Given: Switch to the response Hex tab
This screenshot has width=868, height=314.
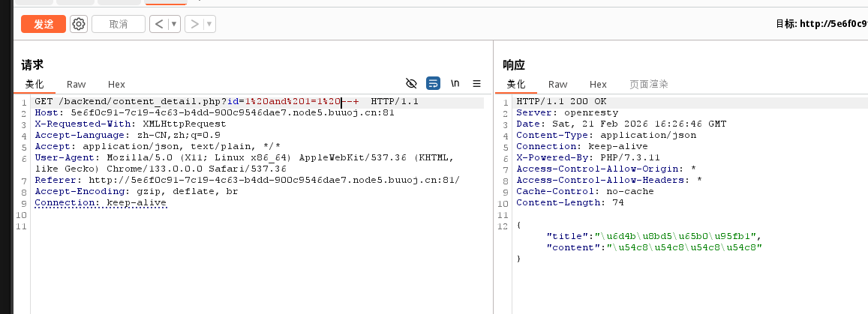Looking at the screenshot, I should point(598,84).
